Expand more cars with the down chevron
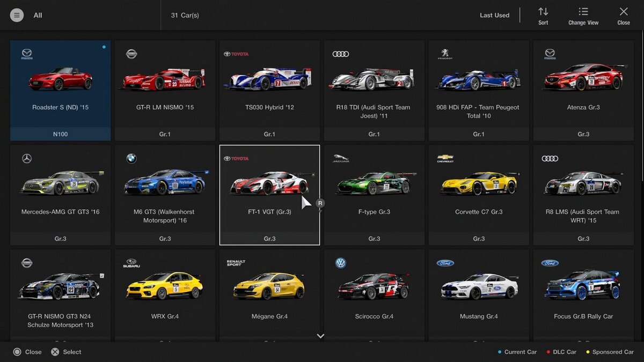 (x=320, y=336)
